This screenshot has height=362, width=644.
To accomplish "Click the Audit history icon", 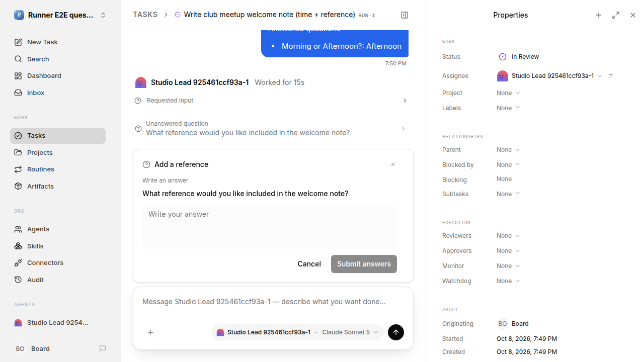I will 18,280.
